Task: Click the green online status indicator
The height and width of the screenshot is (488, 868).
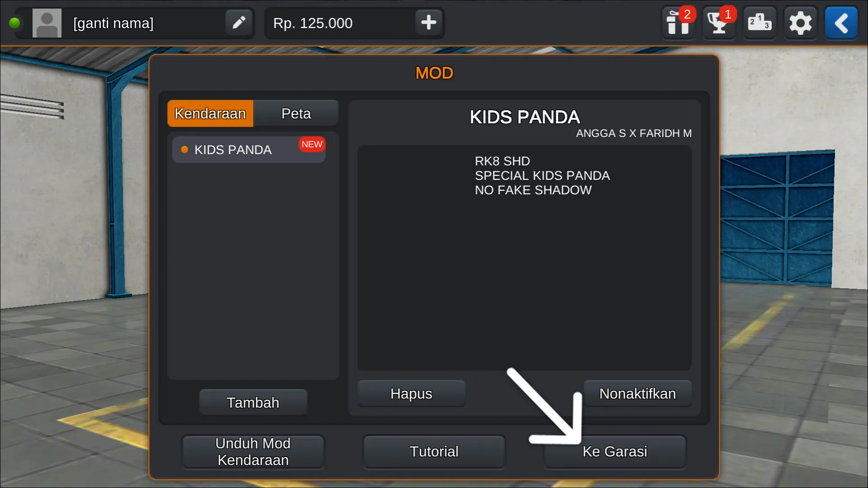Action: pos(14,23)
